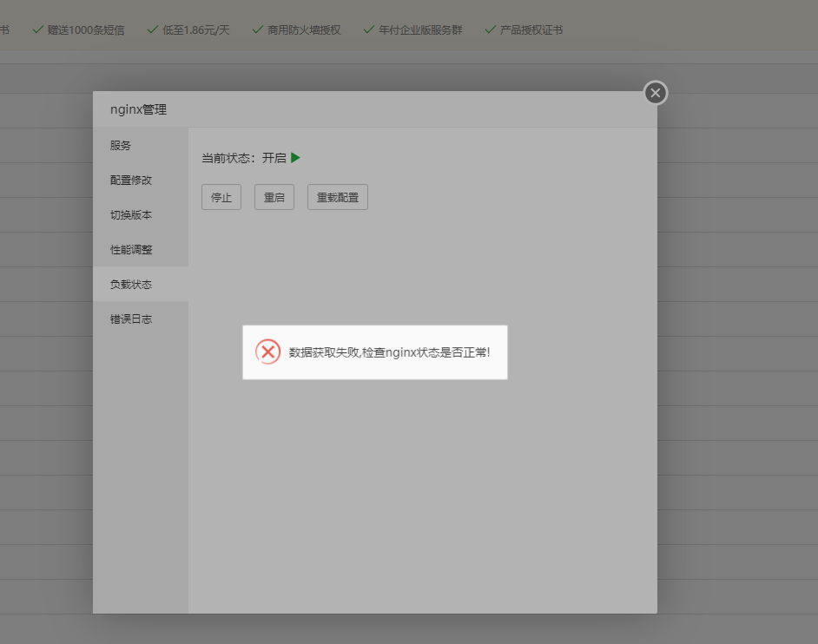The image size is (818, 644).
Task: Switch to 切换版本 tab
Action: [141, 215]
